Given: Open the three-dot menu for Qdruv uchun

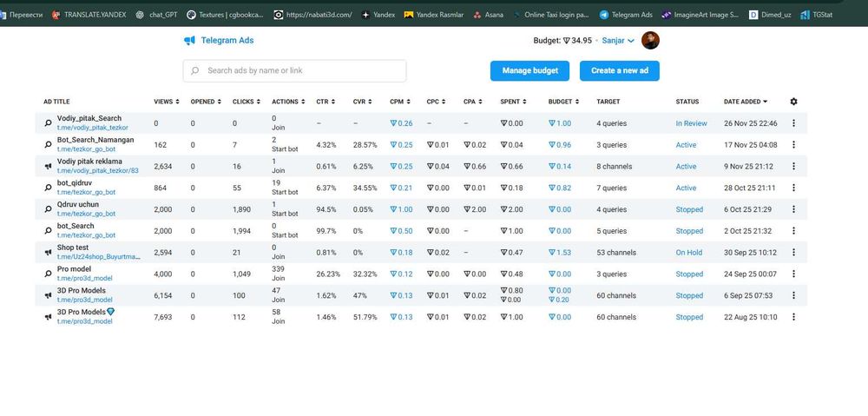Looking at the screenshot, I should coord(793,209).
